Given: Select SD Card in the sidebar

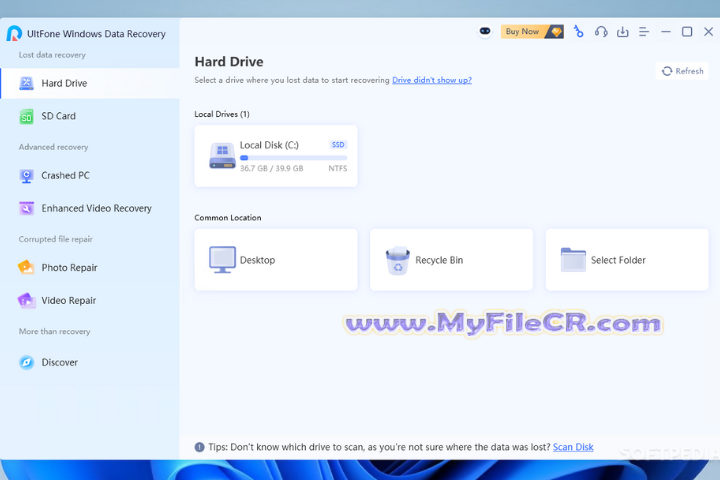Looking at the screenshot, I should click(x=90, y=116).
